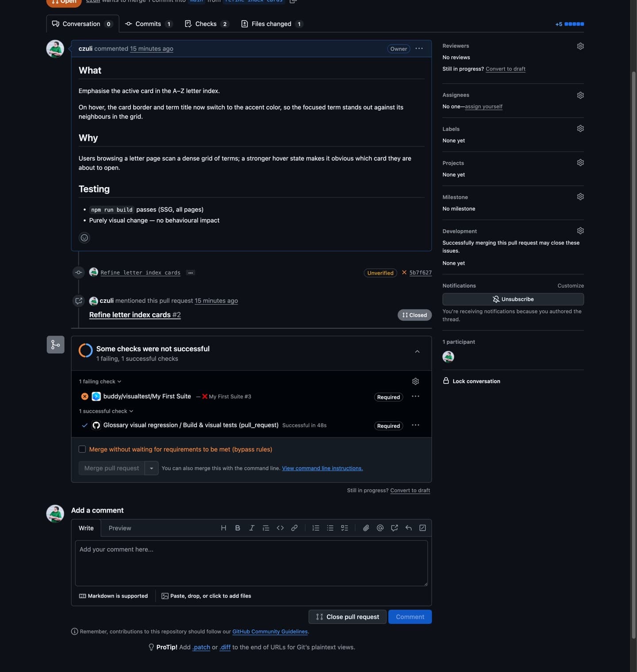
Task: Insert task list in comment toolbar
Action: (x=345, y=528)
